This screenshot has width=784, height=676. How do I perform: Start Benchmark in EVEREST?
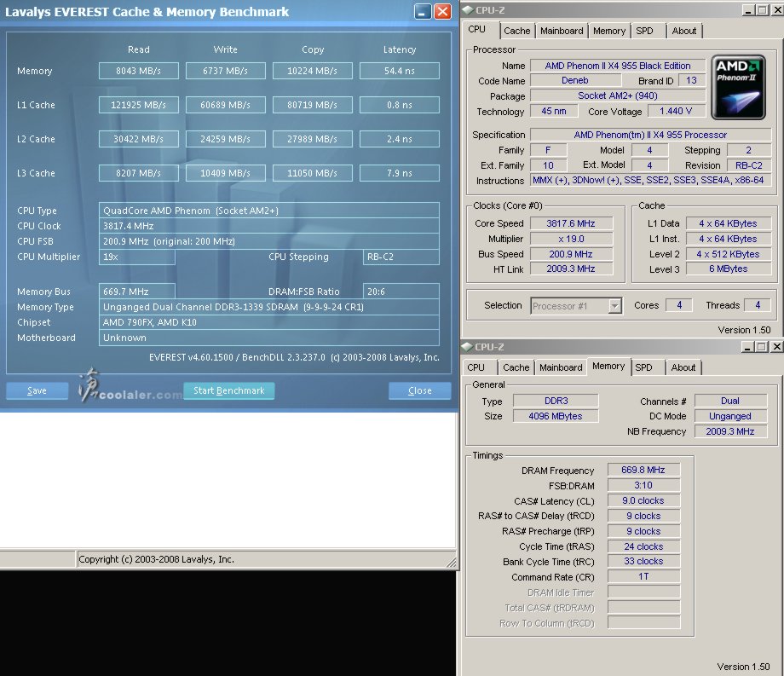tap(229, 390)
